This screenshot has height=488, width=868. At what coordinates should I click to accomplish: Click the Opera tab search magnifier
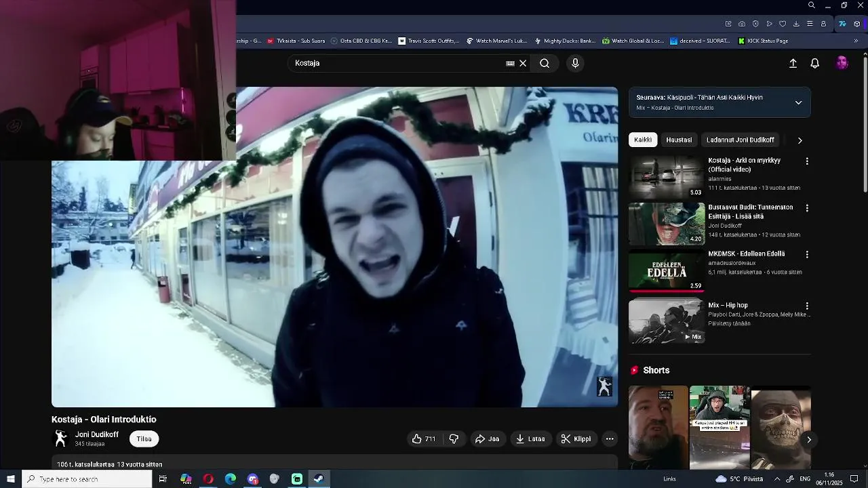point(812,5)
